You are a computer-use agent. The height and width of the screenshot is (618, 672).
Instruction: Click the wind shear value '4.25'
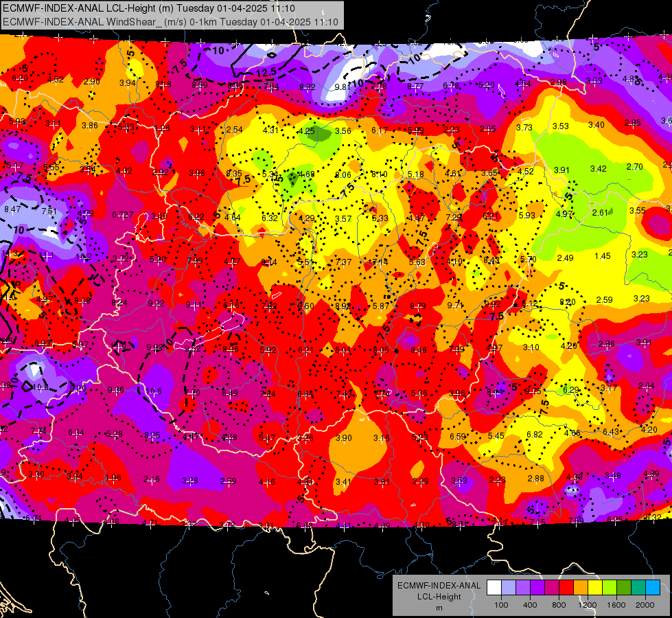coord(306,131)
